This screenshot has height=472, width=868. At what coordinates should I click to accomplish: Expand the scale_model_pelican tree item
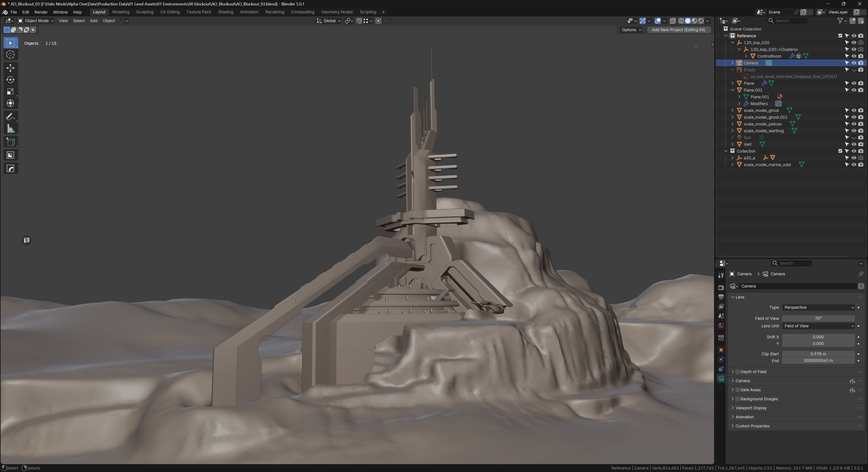(x=732, y=124)
